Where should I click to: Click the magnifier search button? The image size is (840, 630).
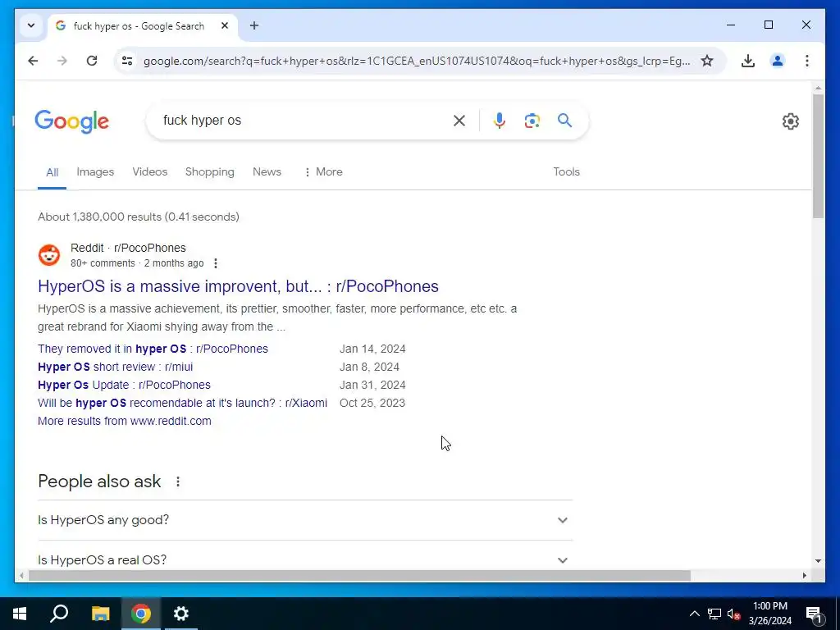point(564,121)
